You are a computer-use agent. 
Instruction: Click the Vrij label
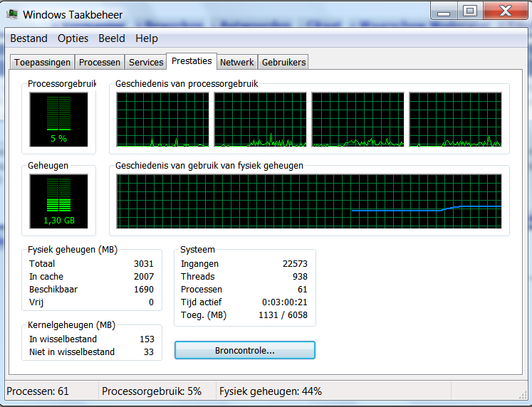(x=36, y=302)
